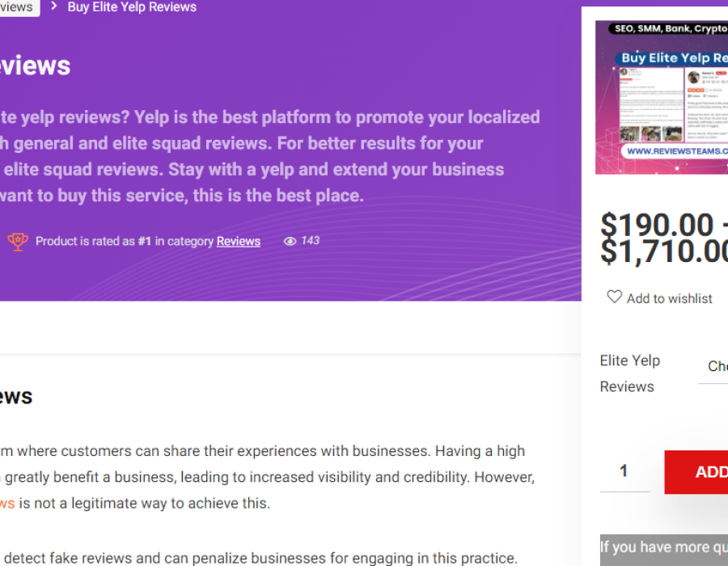Image resolution: width=728 pixels, height=566 pixels.
Task: Go to the Reviews breadcrumb at top left
Action: click(x=16, y=6)
